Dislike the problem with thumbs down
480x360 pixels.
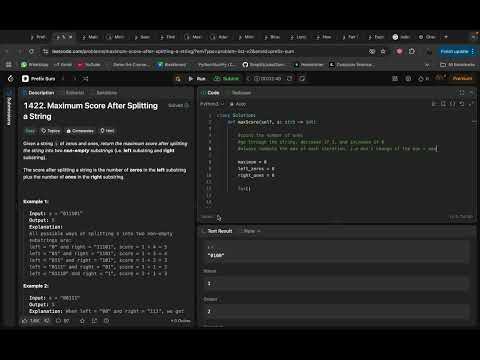coord(47,321)
